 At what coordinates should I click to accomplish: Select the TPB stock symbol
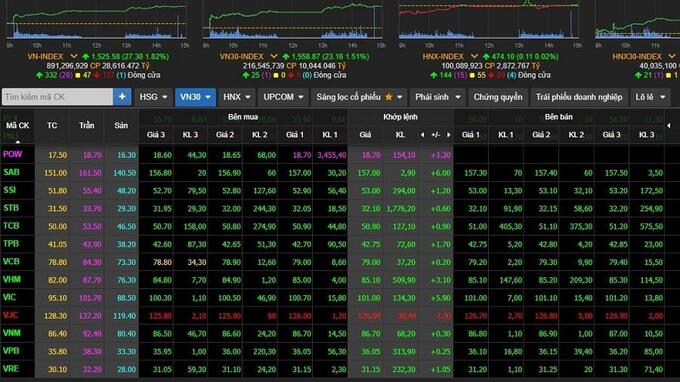tap(11, 243)
